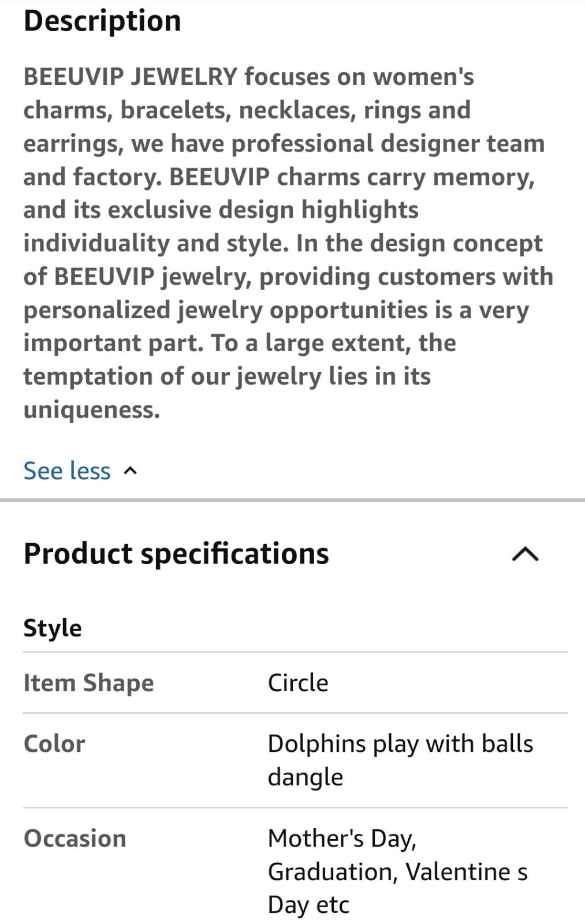The height and width of the screenshot is (924, 585).
Task: Tap the BEEUVIP JEWELRY description paragraph
Action: [x=289, y=243]
